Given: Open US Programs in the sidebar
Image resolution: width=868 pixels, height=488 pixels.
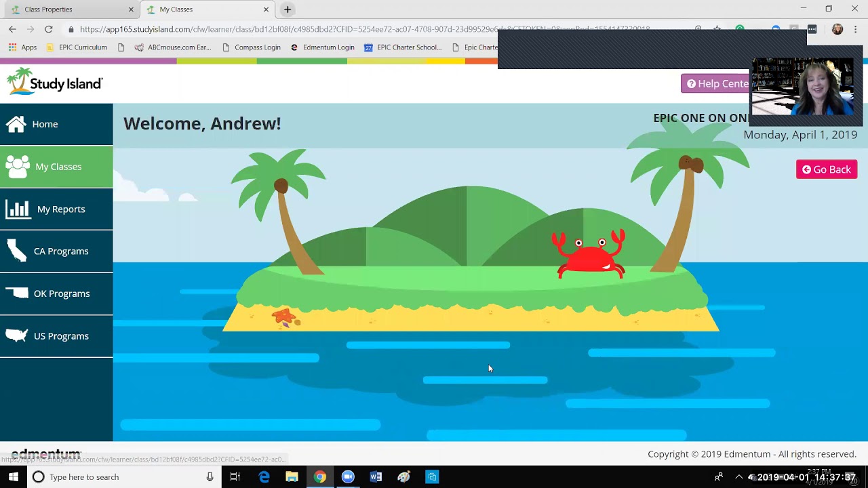Looking at the screenshot, I should pos(56,336).
